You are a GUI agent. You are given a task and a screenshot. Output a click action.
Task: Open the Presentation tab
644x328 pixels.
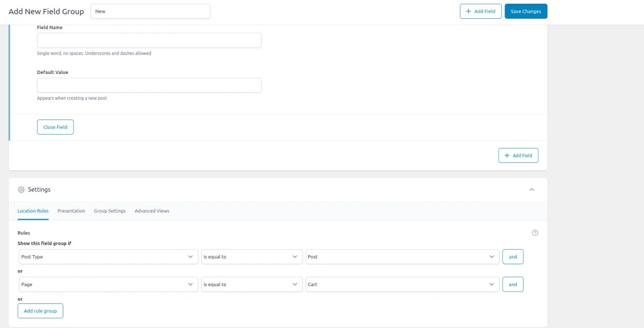click(71, 211)
